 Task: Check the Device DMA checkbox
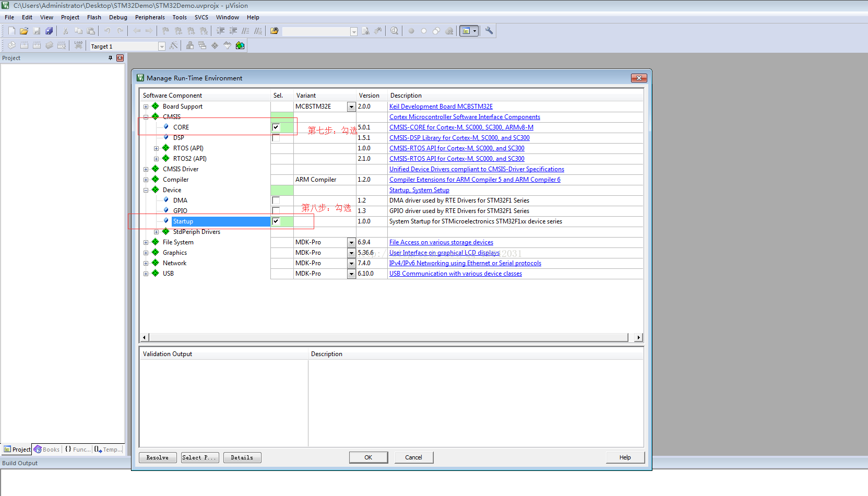click(276, 200)
